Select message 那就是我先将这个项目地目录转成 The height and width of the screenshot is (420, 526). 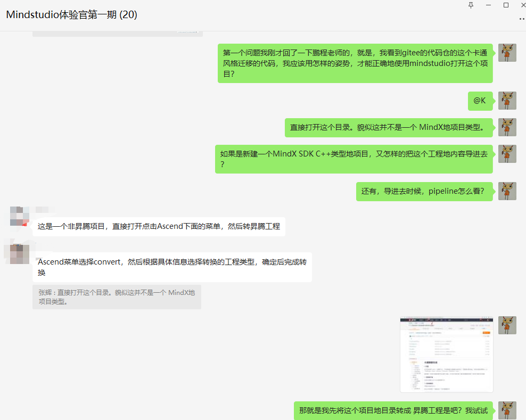[x=393, y=410]
